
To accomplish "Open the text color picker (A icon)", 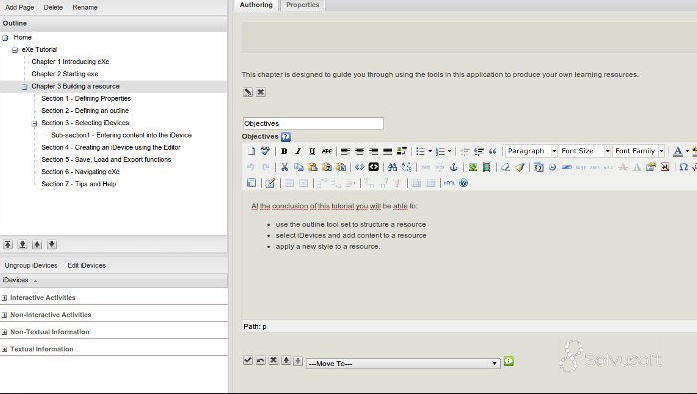I will (x=677, y=151).
